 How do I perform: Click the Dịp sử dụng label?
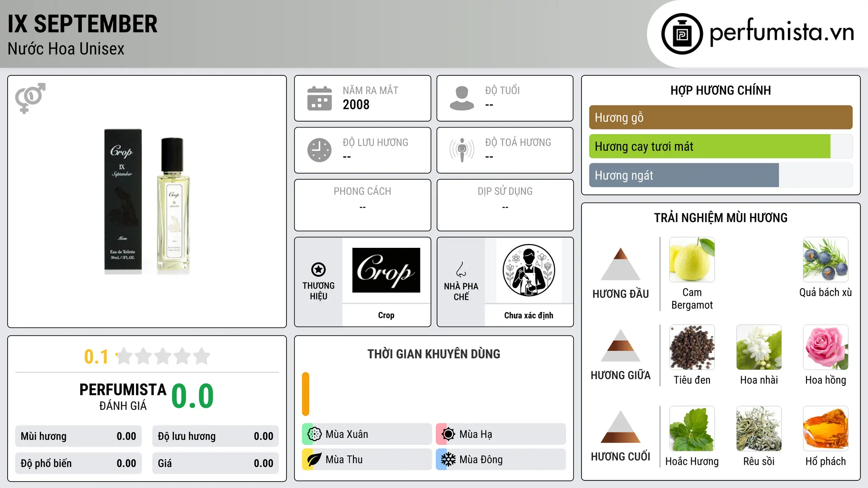[x=505, y=191]
